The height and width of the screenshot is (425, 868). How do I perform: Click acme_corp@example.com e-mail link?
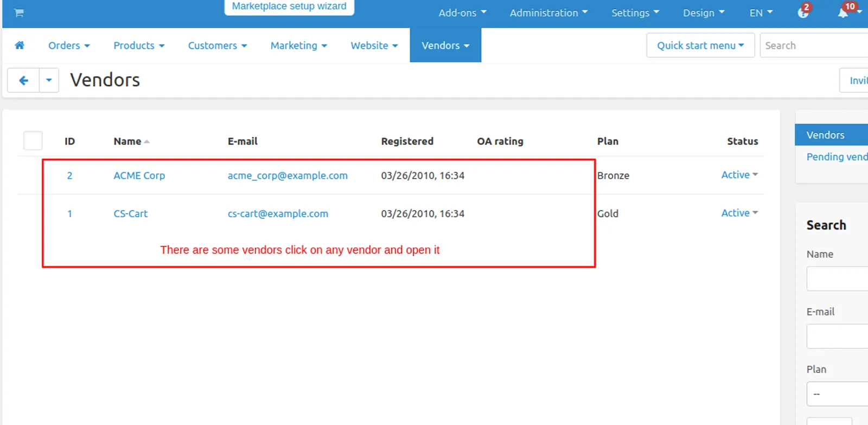pos(288,175)
